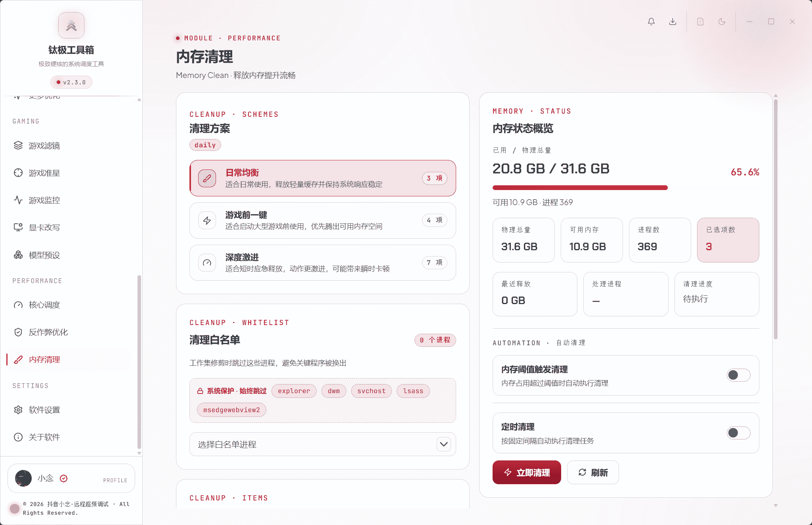The width and height of the screenshot is (812, 525).
Task: Click the 65.6% usage value
Action: point(745,172)
